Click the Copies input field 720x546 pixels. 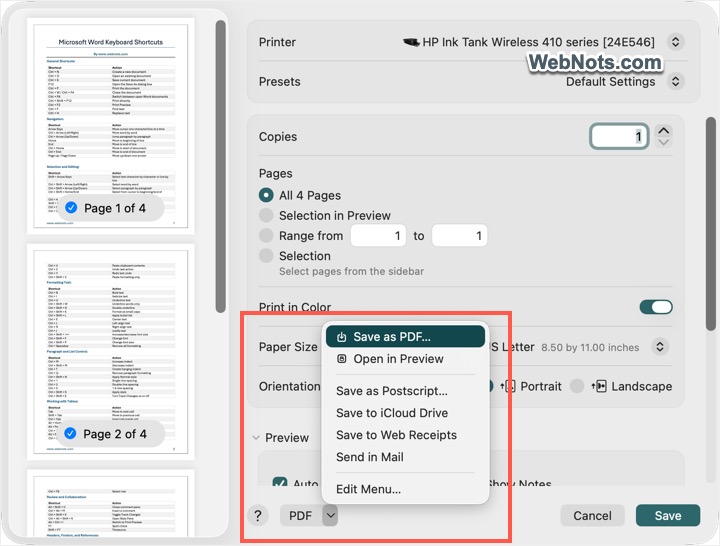tap(619, 136)
